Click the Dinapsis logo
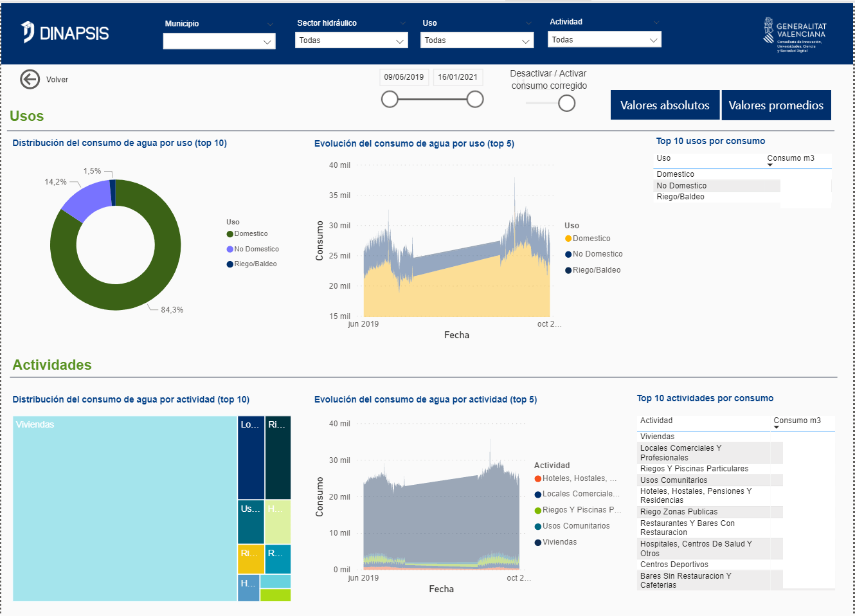The image size is (855, 616). (65, 32)
